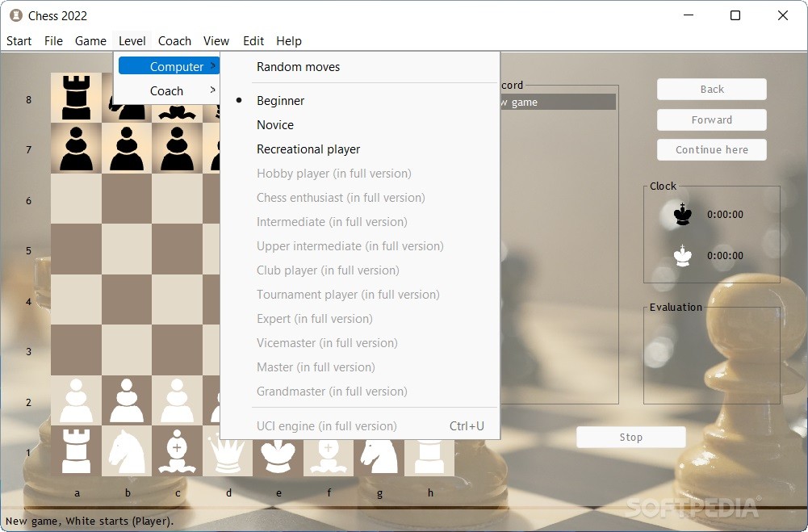This screenshot has height=532, width=808.
Task: Expand the Computer submenu
Action: [x=169, y=66]
